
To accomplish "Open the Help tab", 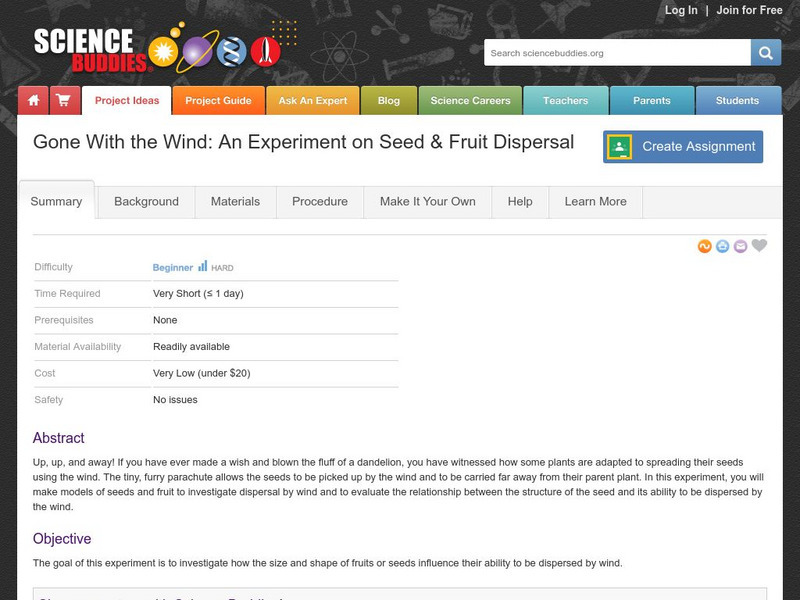I will 520,202.
